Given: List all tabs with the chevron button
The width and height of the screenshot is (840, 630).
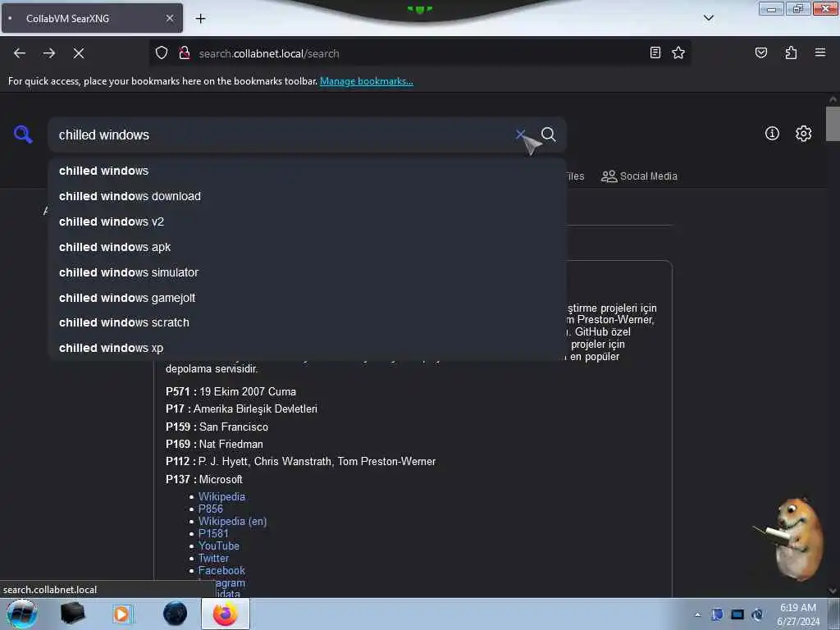Looking at the screenshot, I should 708,18.
